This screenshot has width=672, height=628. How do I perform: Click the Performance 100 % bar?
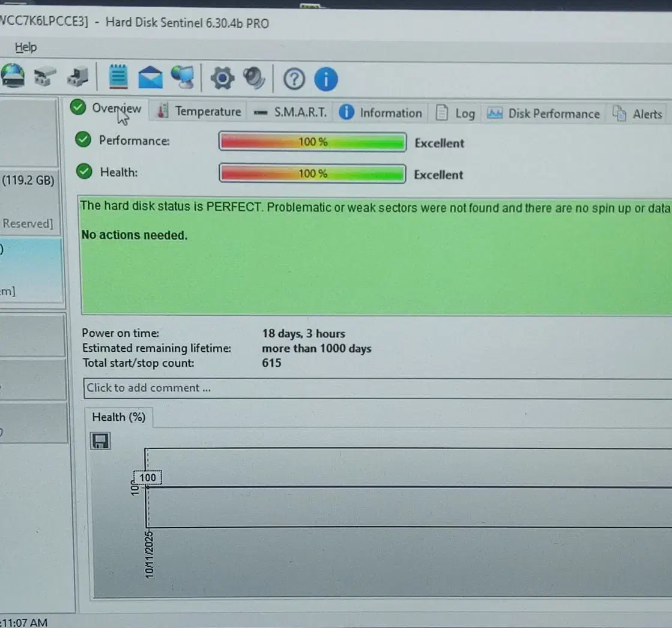coord(312,142)
